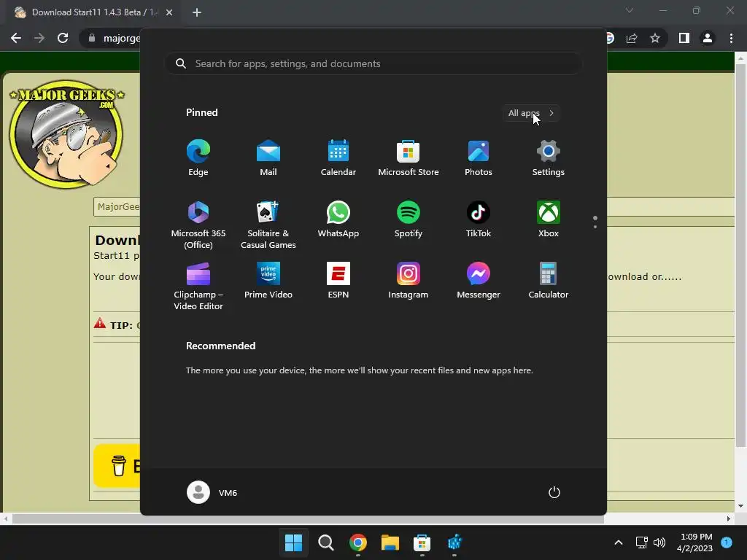Open Settings from pinned apps
Image resolution: width=747 pixels, height=560 pixels.
pyautogui.click(x=549, y=158)
